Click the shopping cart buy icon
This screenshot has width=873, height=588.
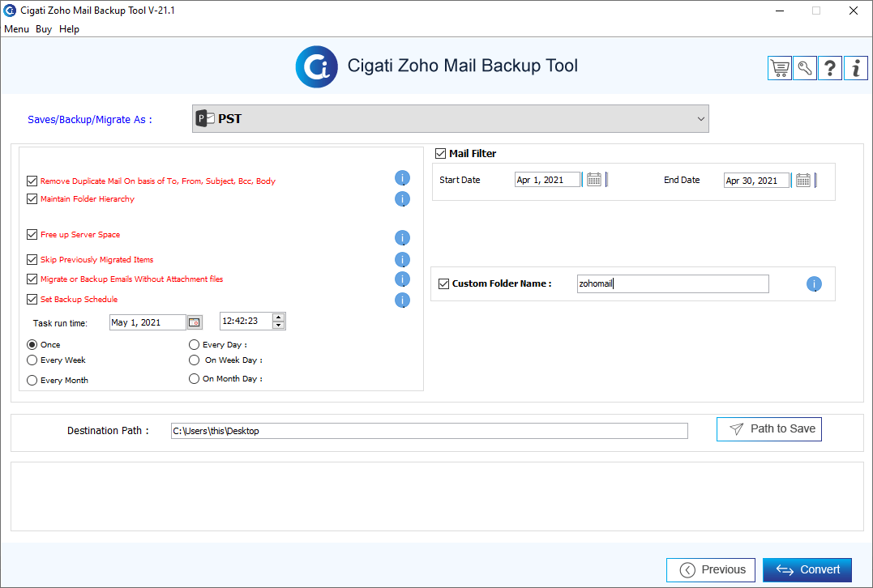[780, 68]
